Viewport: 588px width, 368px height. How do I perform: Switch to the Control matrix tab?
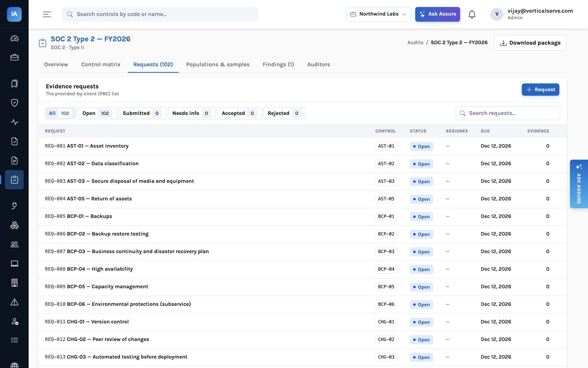[101, 64]
